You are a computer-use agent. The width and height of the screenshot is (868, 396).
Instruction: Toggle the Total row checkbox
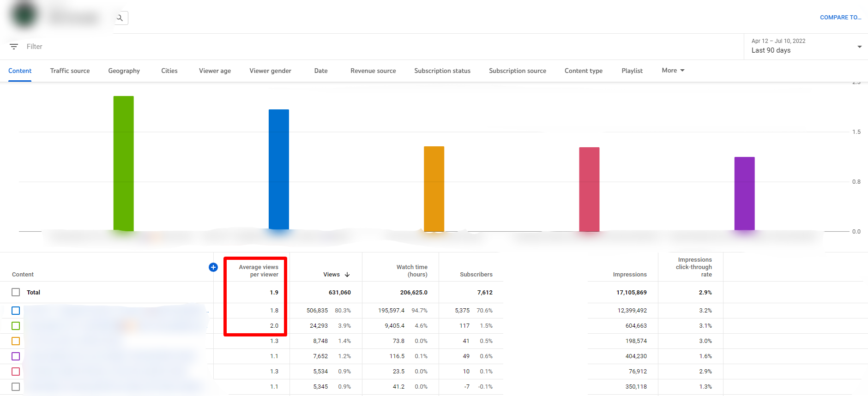(16, 292)
